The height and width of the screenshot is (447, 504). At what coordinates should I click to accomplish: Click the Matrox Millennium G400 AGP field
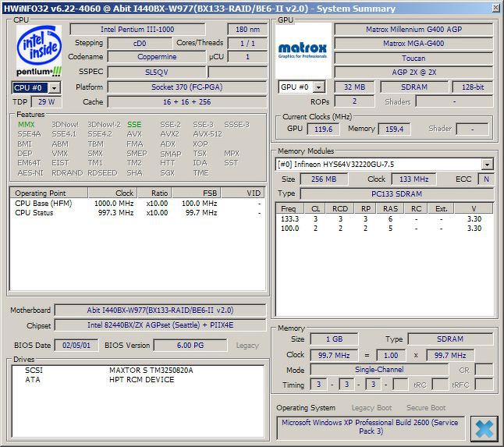pyautogui.click(x=413, y=29)
